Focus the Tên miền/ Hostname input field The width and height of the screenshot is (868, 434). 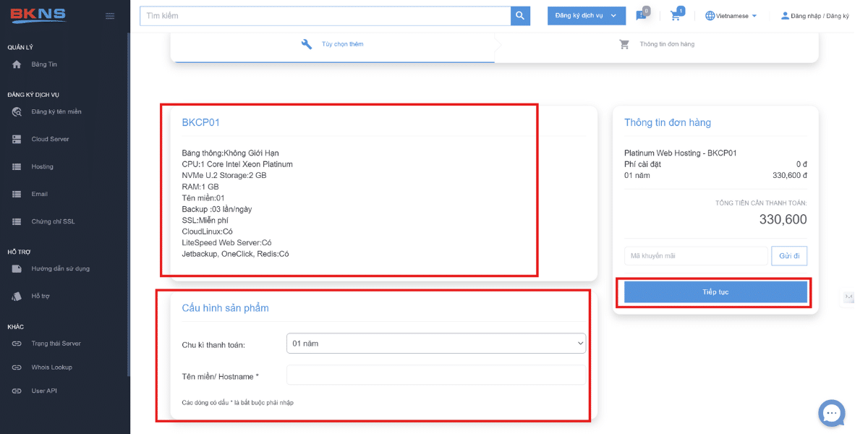(x=435, y=375)
